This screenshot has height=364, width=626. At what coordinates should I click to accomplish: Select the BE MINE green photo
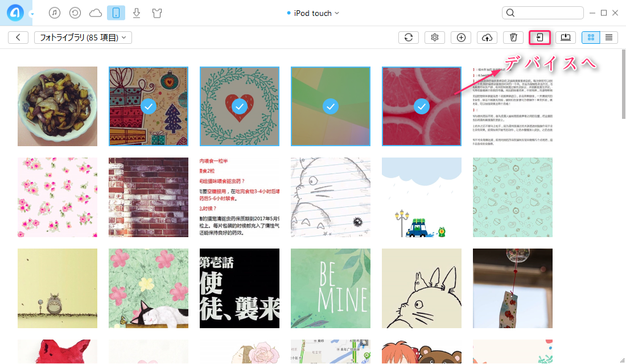point(331,288)
